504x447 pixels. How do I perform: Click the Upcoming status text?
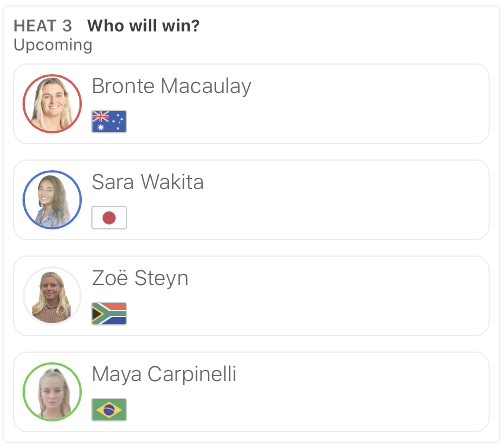point(53,45)
